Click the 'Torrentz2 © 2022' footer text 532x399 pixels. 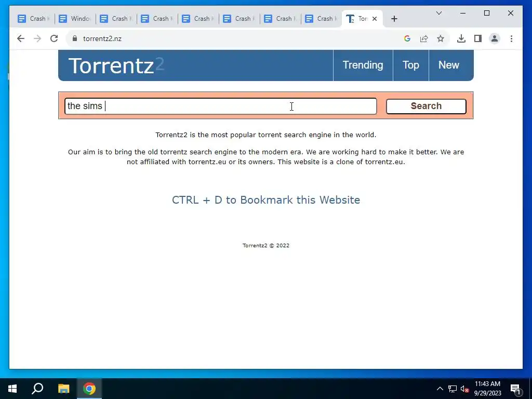coord(266,245)
